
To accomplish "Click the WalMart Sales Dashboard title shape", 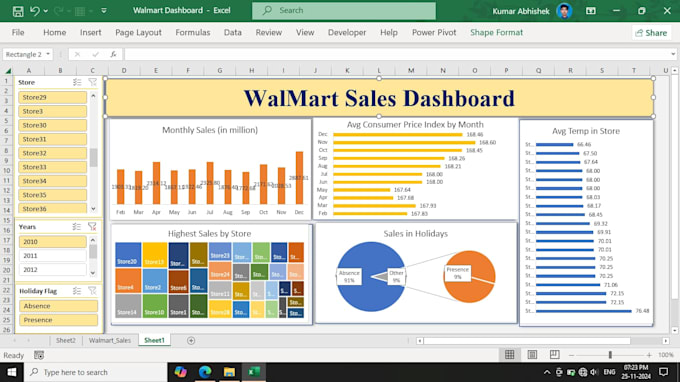I will [379, 98].
